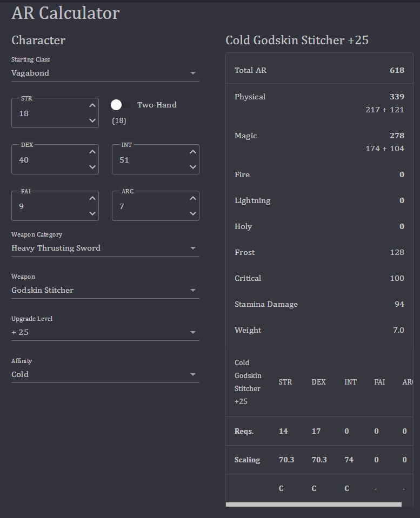Image resolution: width=420 pixels, height=518 pixels.
Task: Increase ARC with the up arrow
Action: tap(193, 199)
